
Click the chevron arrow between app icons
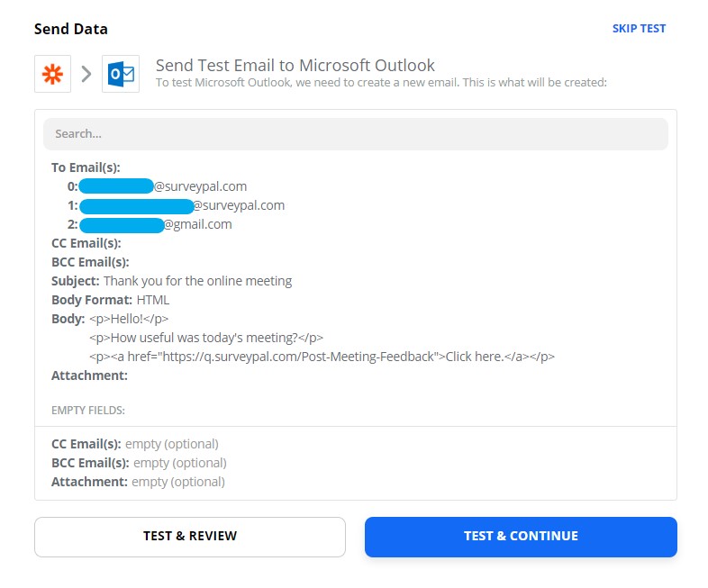click(x=86, y=74)
